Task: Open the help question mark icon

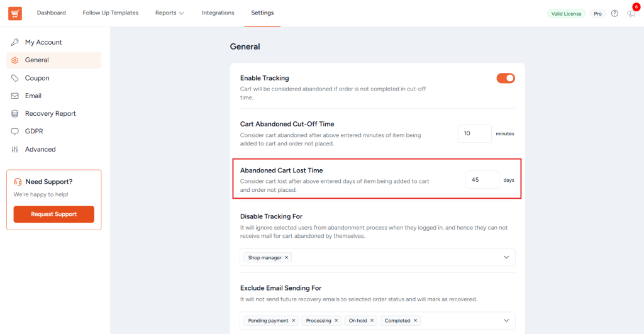Action: [x=614, y=13]
